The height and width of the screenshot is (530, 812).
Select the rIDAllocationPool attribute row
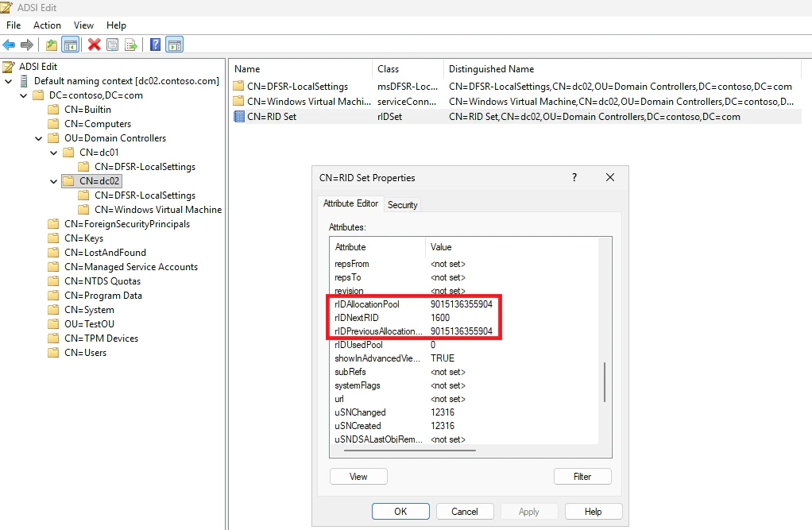coord(464,304)
